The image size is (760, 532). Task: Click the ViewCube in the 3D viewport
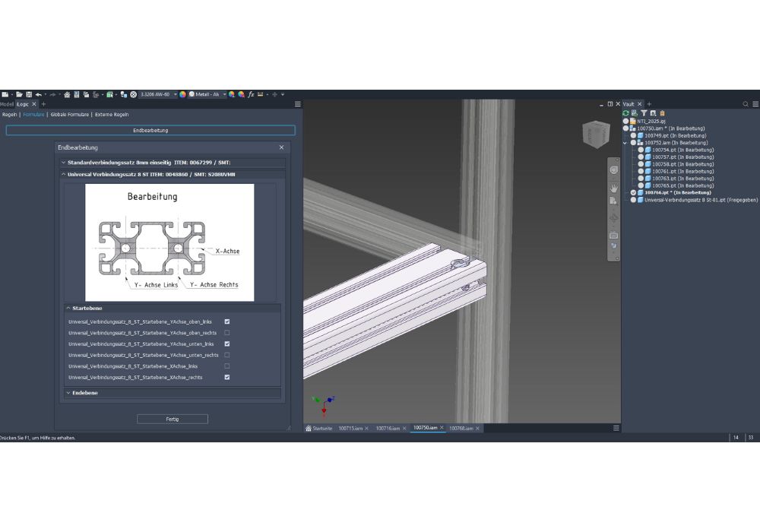(595, 135)
